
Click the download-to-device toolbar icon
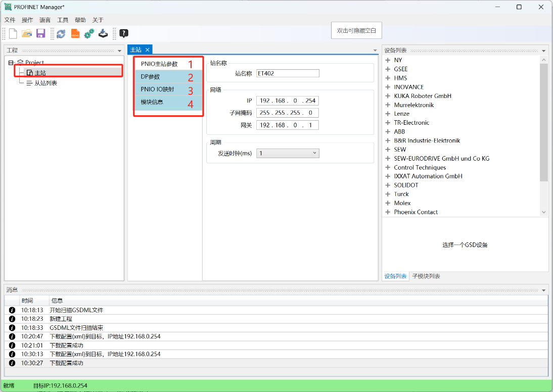point(103,33)
